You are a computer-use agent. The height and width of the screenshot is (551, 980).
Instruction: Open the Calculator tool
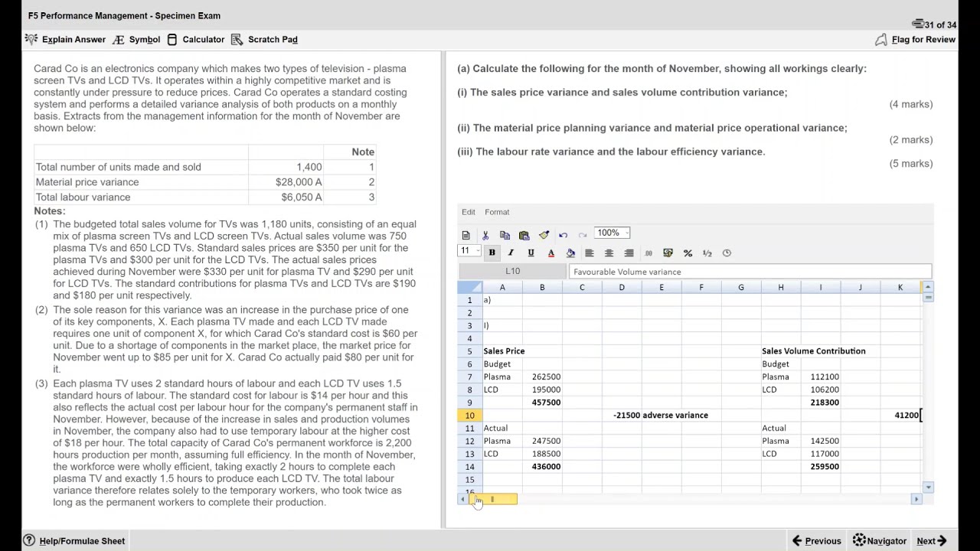click(x=195, y=39)
